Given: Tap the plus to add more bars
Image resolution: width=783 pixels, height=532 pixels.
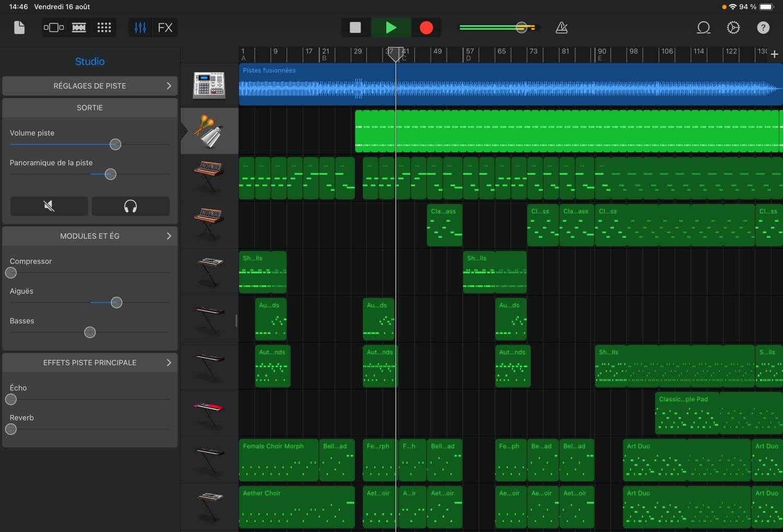Looking at the screenshot, I should 774,54.
